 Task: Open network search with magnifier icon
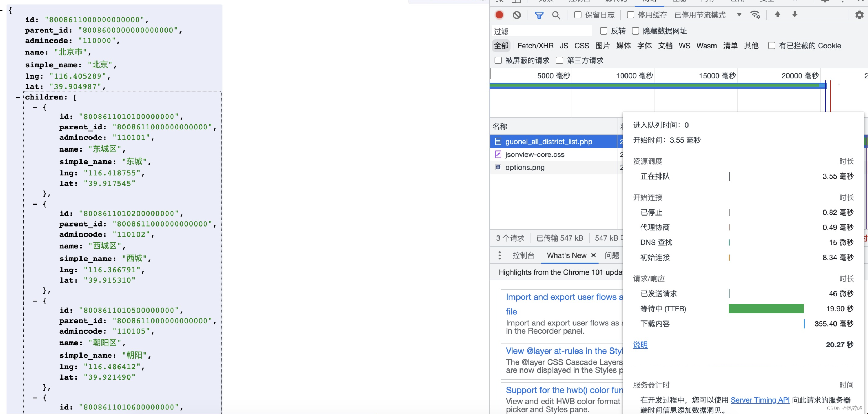coord(556,15)
